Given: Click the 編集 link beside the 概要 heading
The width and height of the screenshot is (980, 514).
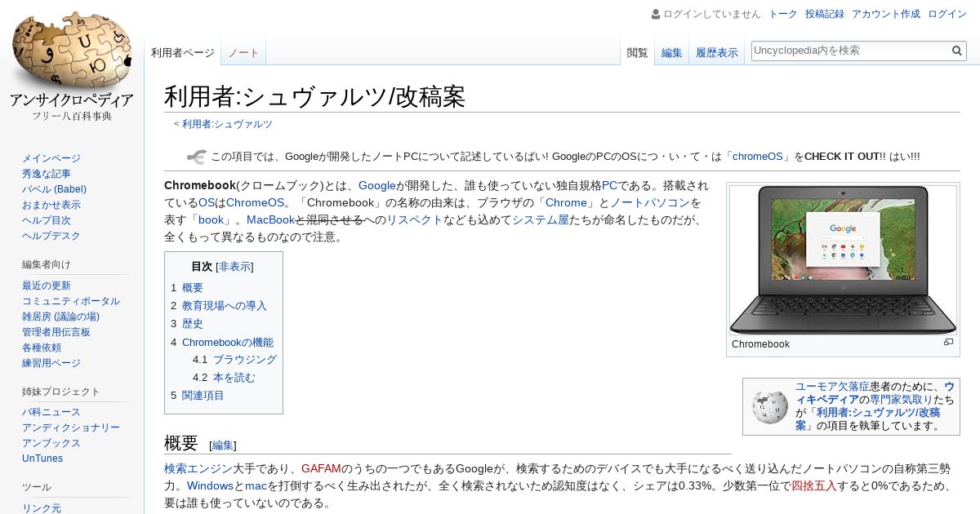Looking at the screenshot, I should point(223,445).
